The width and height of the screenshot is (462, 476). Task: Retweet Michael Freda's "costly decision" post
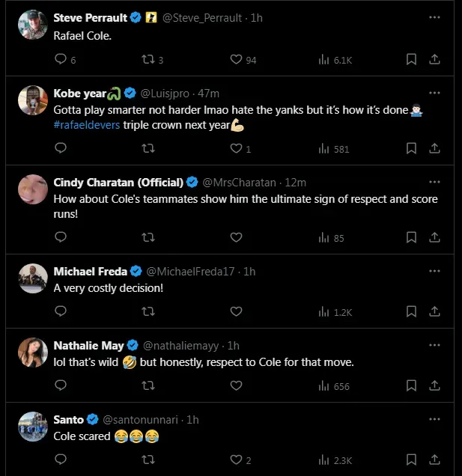148,312
